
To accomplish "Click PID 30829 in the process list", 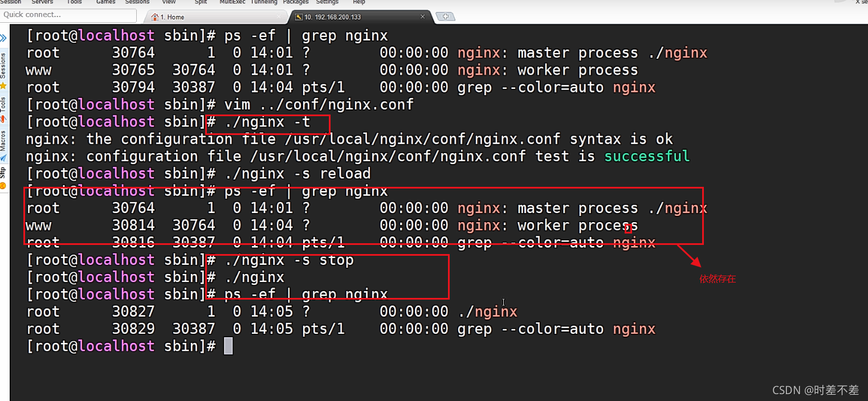I will click(133, 329).
